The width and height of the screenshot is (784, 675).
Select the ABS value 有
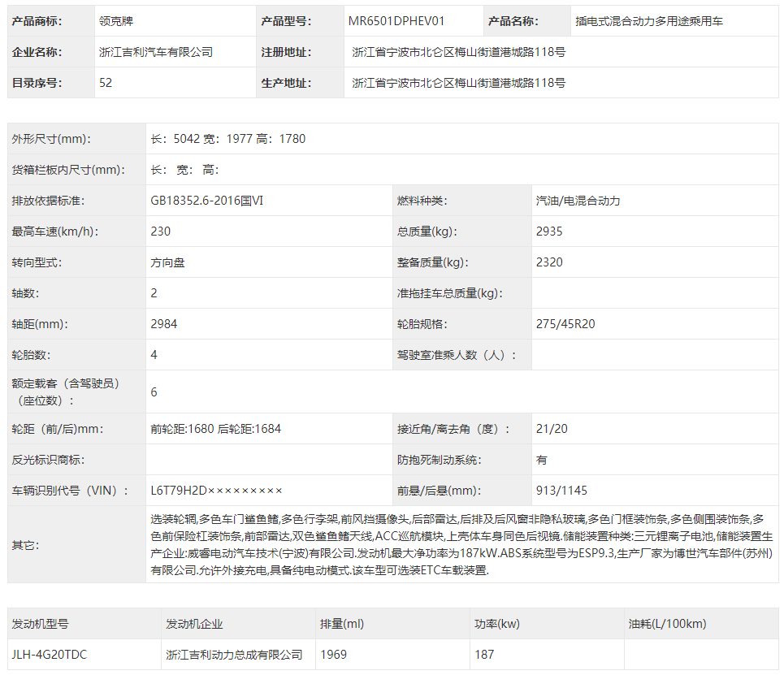point(542,460)
